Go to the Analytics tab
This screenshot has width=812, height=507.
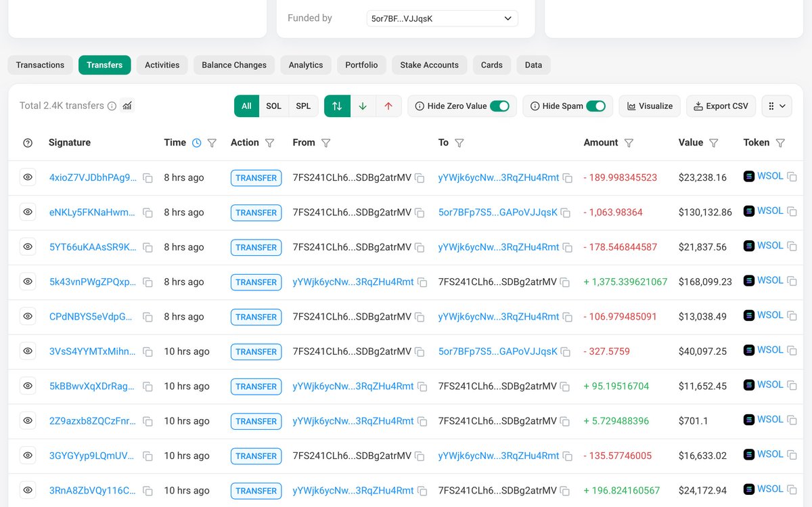pos(306,65)
